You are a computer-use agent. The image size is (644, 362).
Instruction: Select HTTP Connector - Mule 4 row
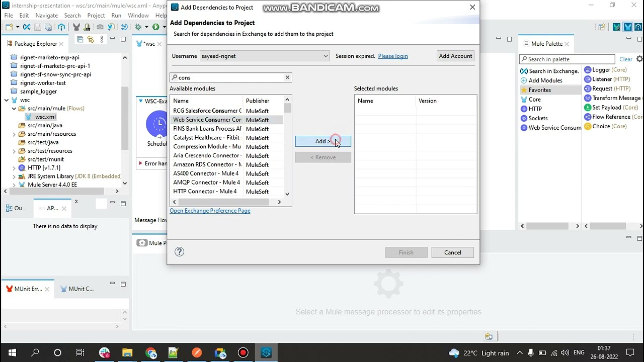tap(226, 192)
